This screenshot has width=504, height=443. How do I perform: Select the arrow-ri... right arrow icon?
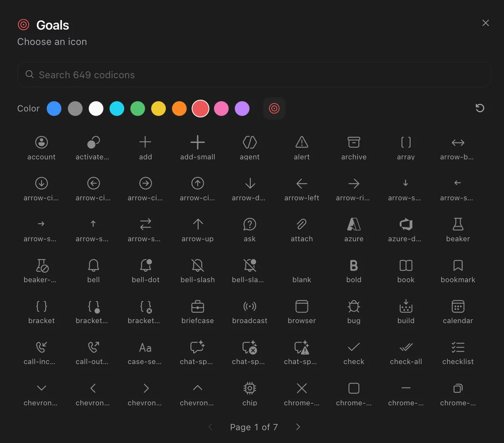coord(354,189)
